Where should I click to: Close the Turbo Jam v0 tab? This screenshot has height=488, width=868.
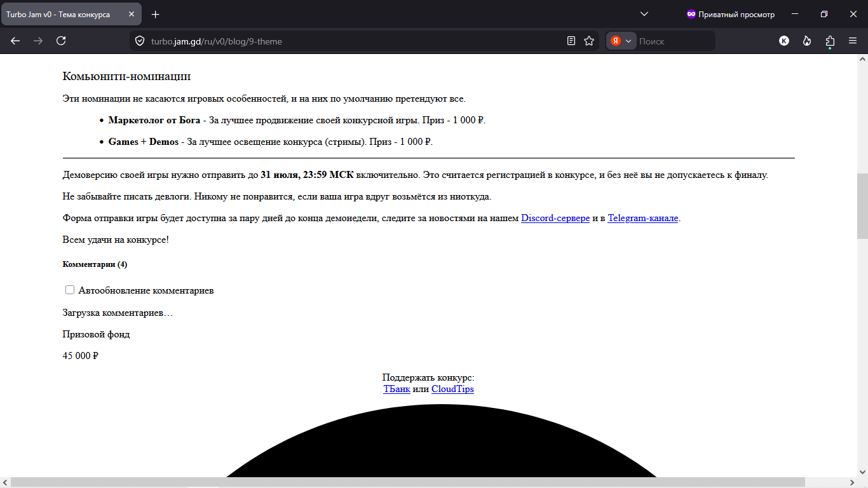tap(132, 15)
